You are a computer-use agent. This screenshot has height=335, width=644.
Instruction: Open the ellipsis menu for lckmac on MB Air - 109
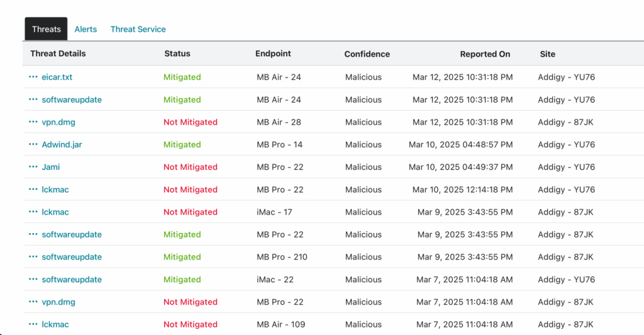pos(33,324)
